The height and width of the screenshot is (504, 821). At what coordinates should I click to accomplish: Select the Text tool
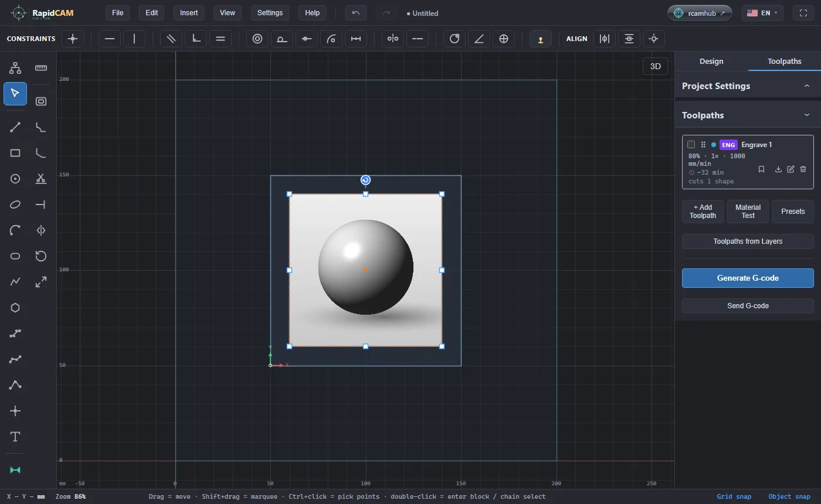coord(15,437)
